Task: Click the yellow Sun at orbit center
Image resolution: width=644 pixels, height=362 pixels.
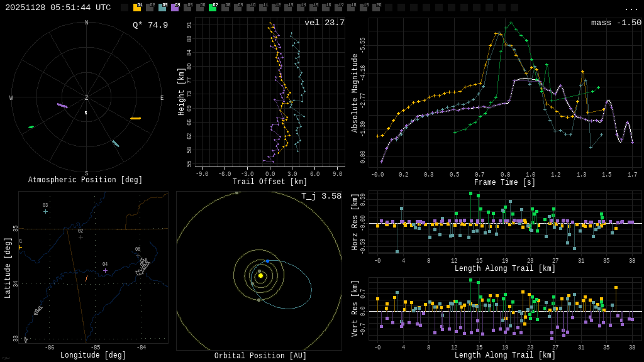Action: (260, 275)
